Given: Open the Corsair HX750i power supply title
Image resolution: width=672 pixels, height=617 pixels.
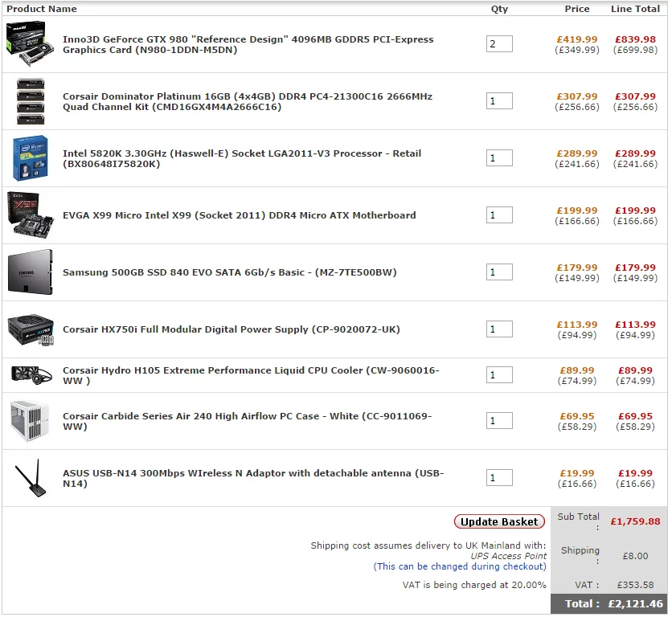Looking at the screenshot, I should coord(232,329).
